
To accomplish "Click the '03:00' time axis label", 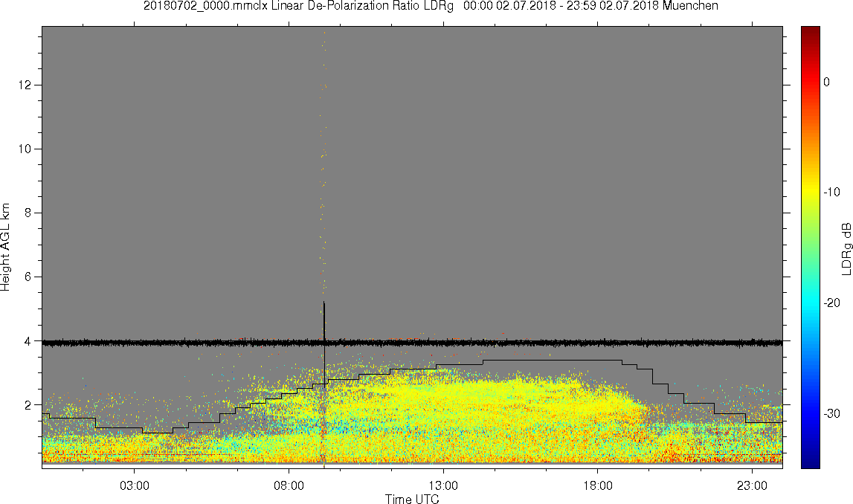I will 135,485.
